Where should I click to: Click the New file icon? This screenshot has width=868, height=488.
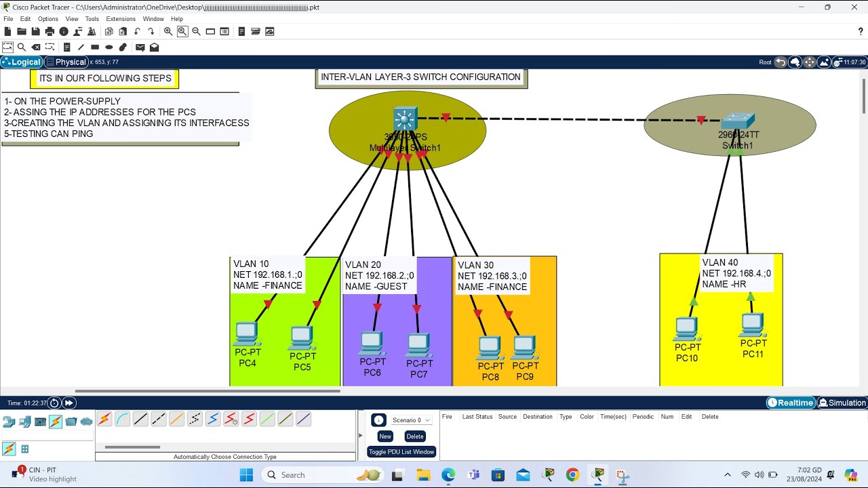click(x=8, y=31)
